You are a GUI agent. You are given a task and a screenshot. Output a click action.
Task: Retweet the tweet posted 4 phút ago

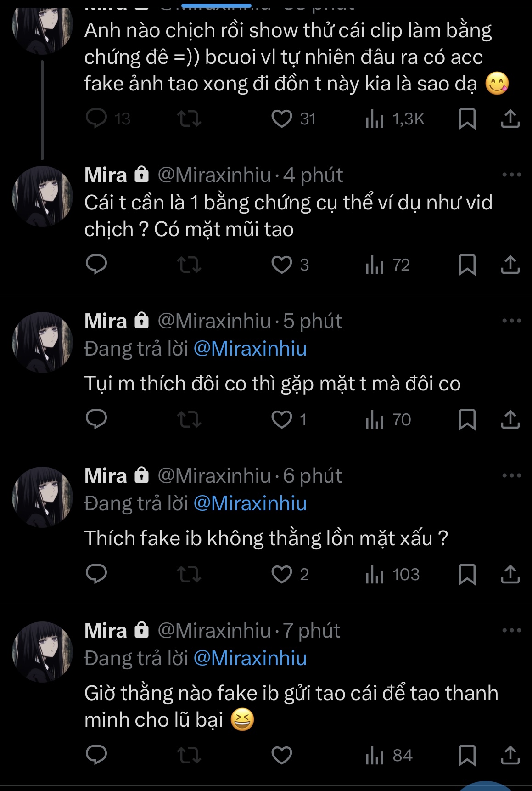point(189,265)
